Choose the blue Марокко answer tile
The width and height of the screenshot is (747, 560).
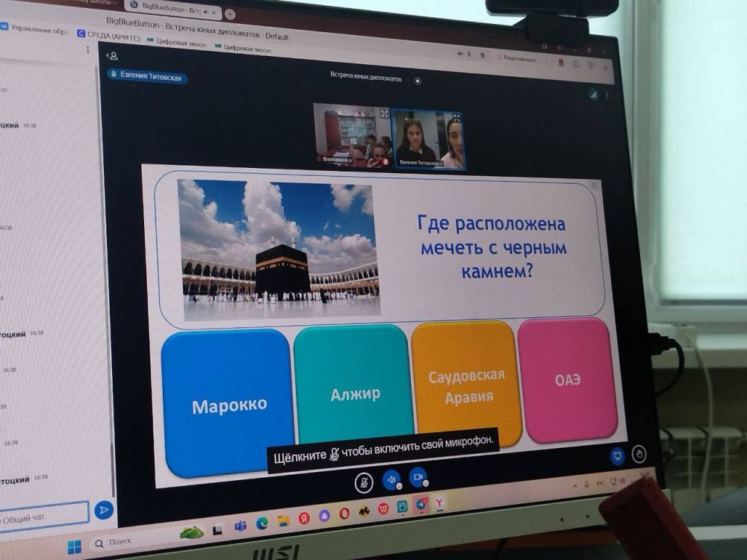tap(228, 404)
